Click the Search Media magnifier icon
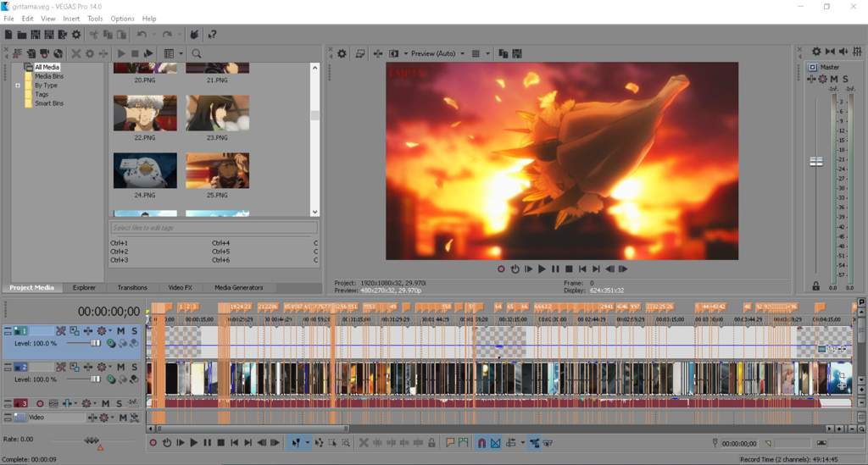868x465 pixels. click(x=197, y=53)
